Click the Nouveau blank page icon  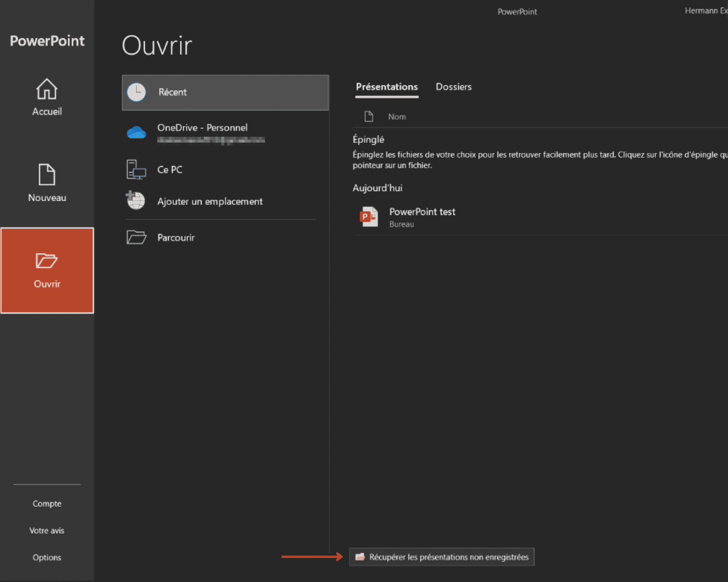tap(47, 175)
